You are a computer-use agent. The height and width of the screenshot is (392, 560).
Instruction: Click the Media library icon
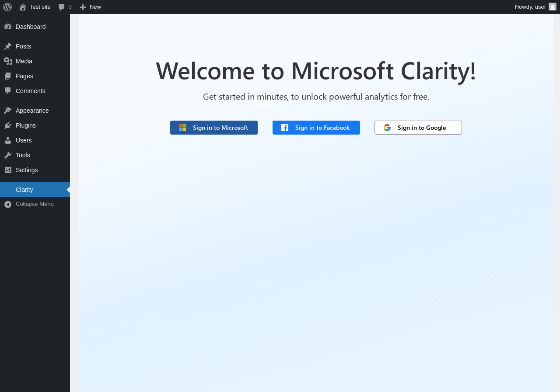pos(8,61)
